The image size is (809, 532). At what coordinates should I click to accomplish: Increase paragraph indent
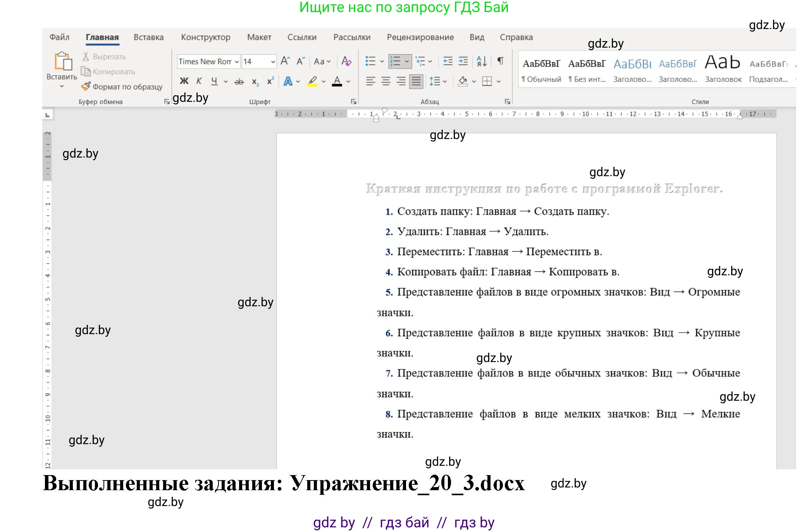(x=463, y=61)
